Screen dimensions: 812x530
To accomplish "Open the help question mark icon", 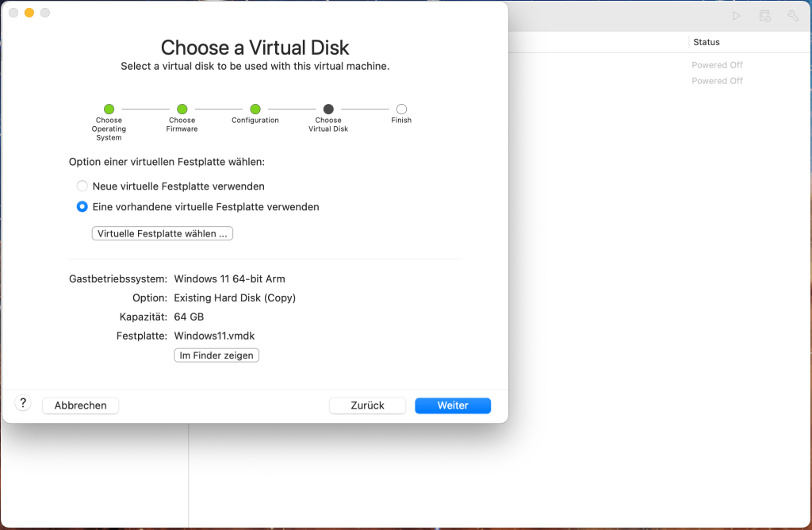I will pyautogui.click(x=22, y=402).
